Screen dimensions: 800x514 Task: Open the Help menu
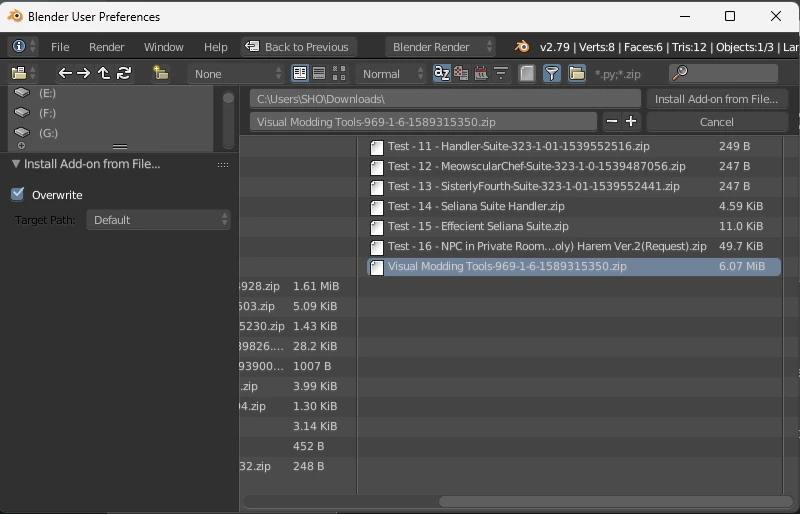(216, 47)
